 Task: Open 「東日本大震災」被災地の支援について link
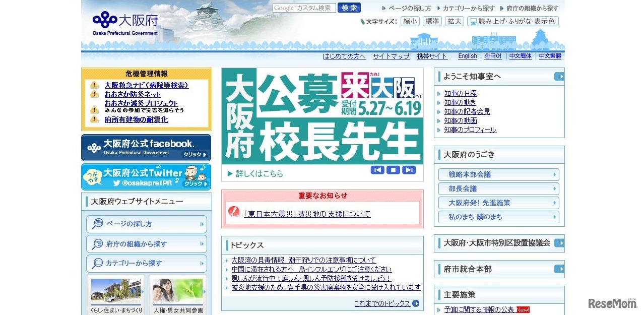click(x=307, y=214)
